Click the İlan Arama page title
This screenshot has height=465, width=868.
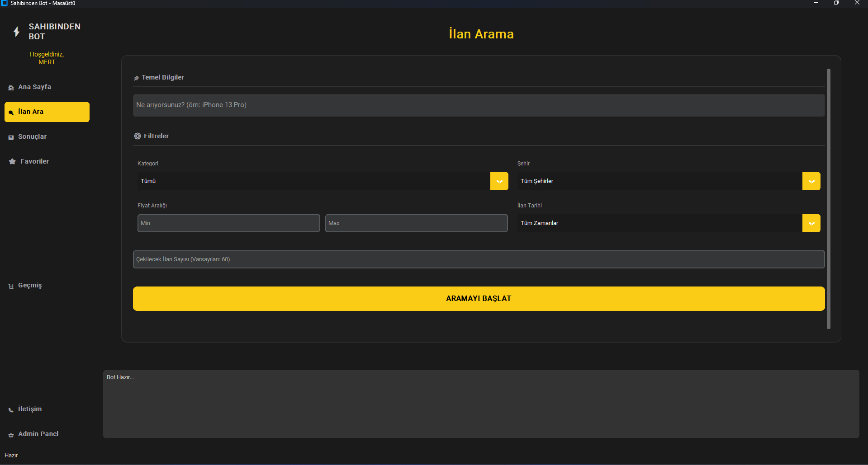[x=481, y=34]
